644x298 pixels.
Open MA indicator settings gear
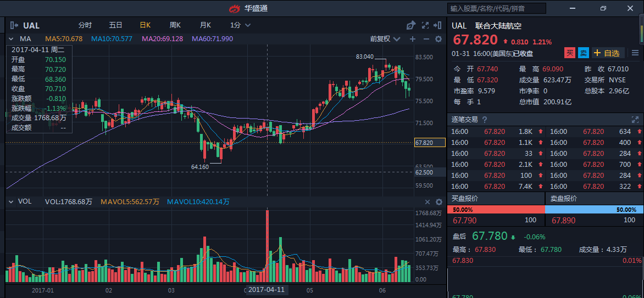(x=438, y=39)
